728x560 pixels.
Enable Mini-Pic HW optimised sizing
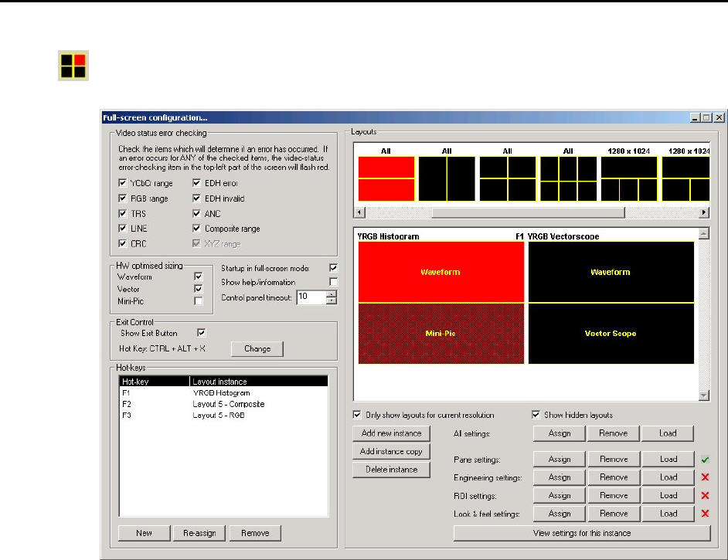click(x=199, y=300)
